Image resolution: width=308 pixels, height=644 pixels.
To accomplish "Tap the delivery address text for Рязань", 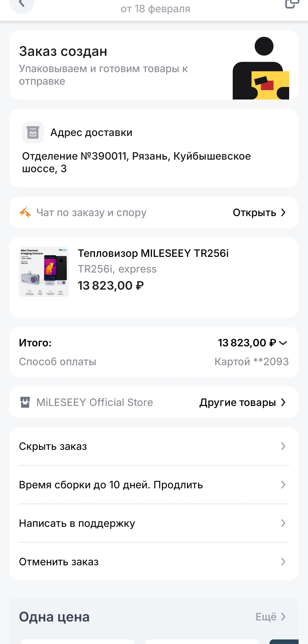I will pos(136,162).
